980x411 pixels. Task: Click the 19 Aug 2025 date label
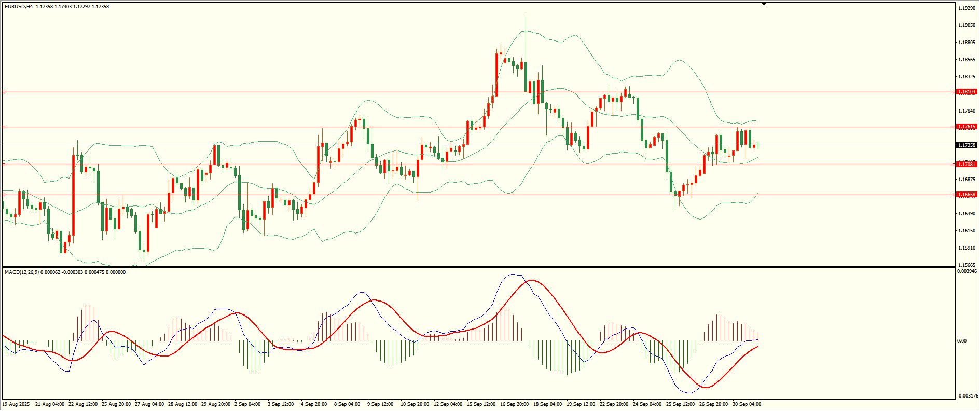pyautogui.click(x=16, y=404)
